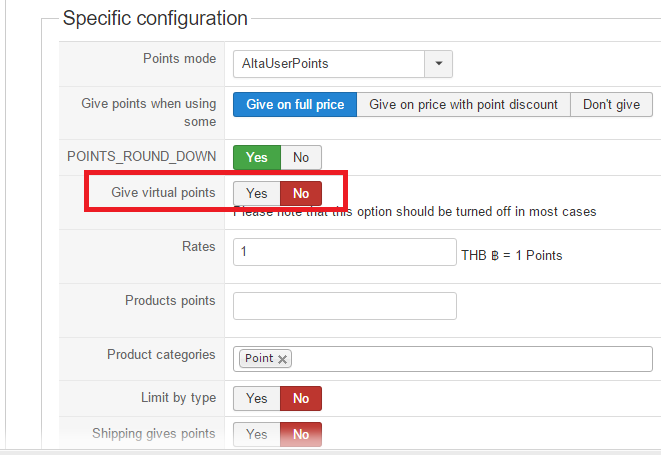Focus the Products points input field
This screenshot has width=661, height=455.
point(344,306)
